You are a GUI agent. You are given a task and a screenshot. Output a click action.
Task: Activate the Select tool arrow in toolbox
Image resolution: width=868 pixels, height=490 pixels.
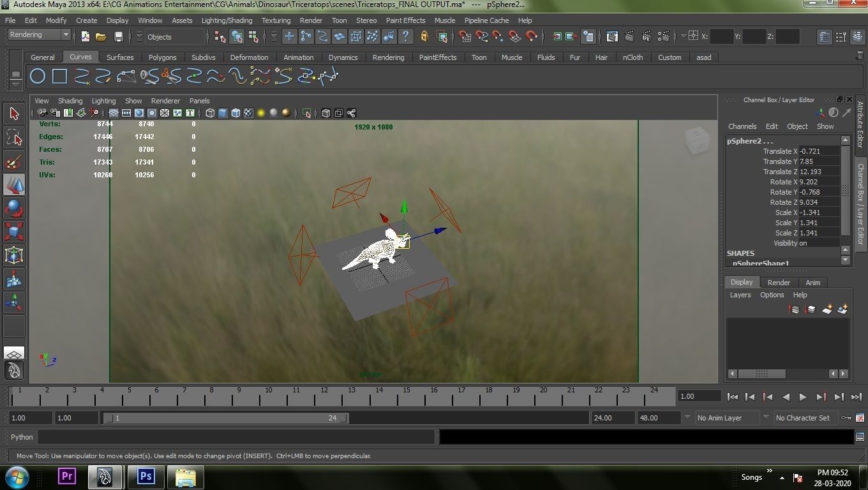(14, 114)
